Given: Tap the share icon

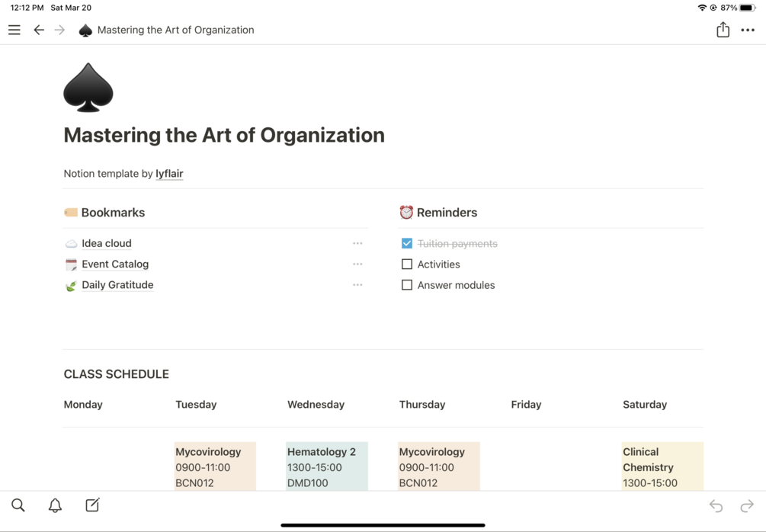Looking at the screenshot, I should pyautogui.click(x=723, y=30).
